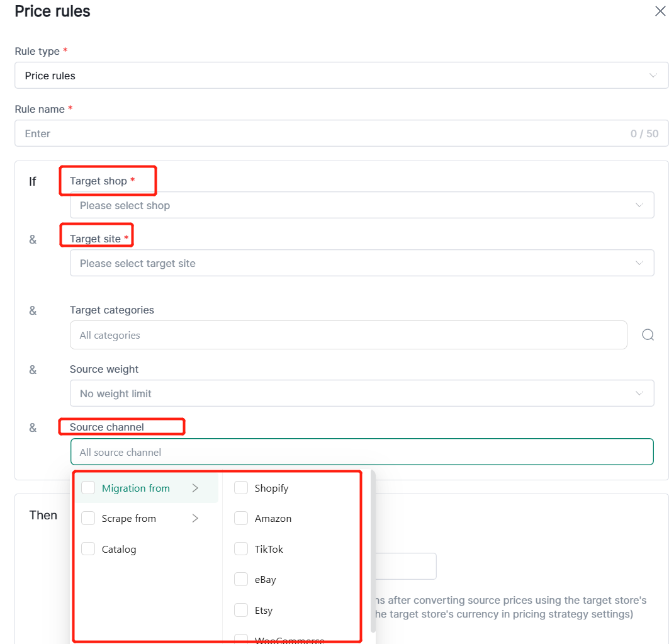Check the Etsy option

241,610
